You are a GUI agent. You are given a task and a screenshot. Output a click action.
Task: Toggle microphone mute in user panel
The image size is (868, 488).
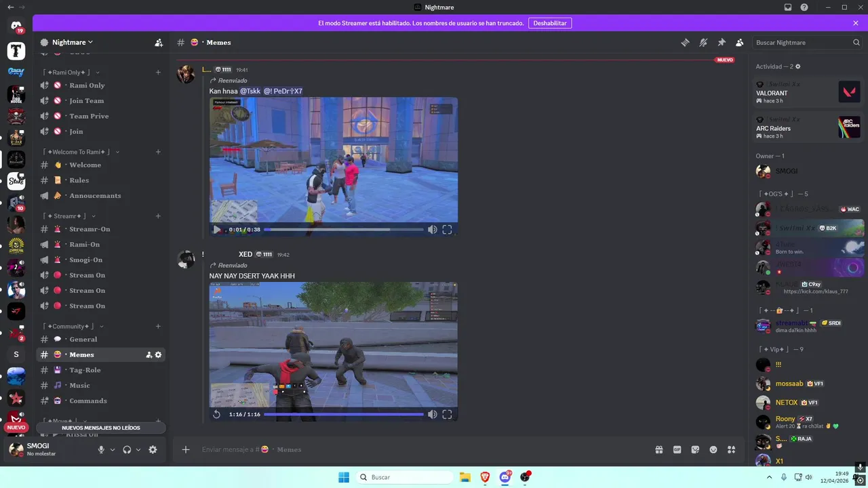(x=101, y=449)
